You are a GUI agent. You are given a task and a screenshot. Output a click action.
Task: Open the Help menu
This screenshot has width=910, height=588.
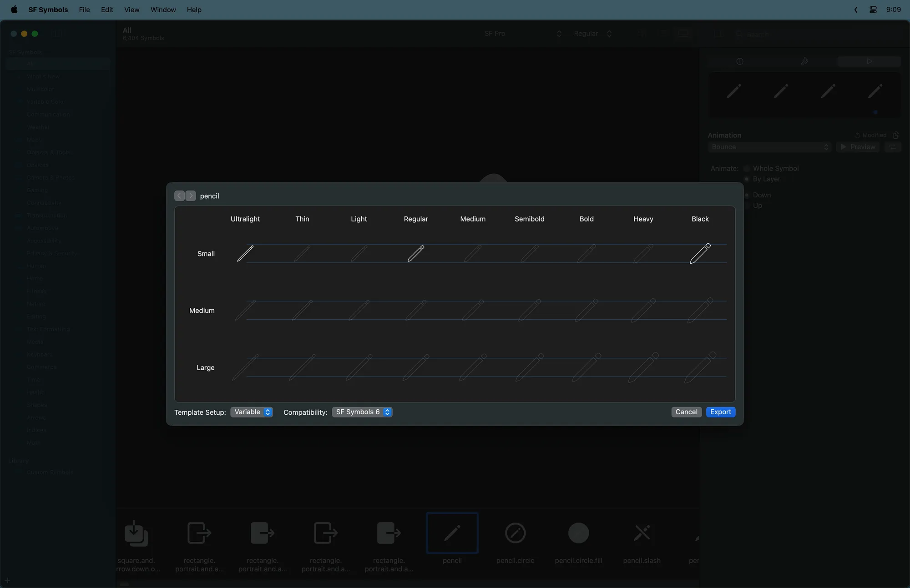click(194, 10)
